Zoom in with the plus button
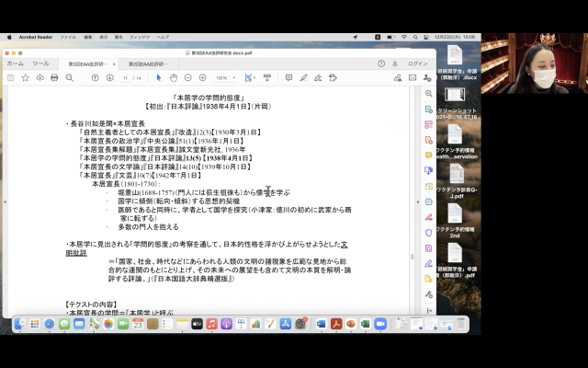Screen dimensions: 588x368 [203, 77]
